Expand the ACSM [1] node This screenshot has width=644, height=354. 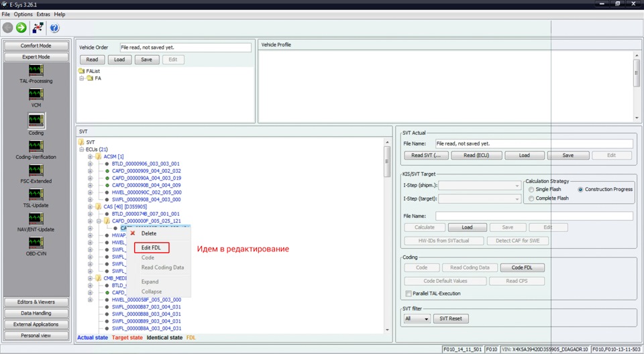(90, 156)
